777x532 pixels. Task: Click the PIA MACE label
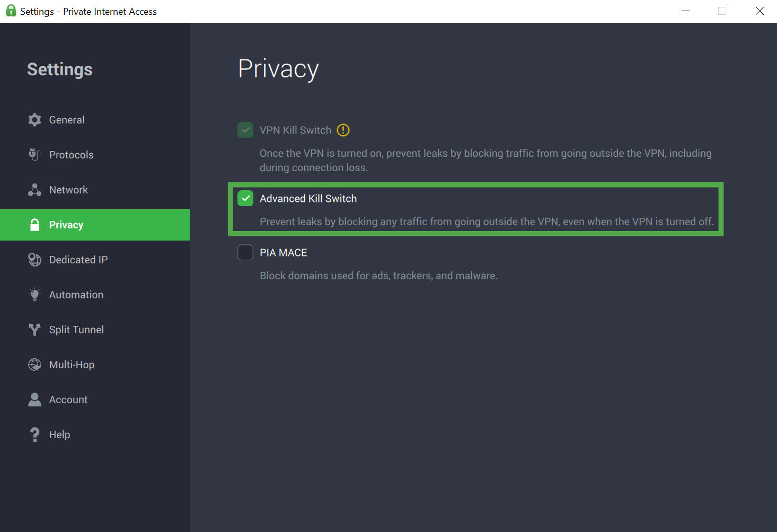pos(284,253)
